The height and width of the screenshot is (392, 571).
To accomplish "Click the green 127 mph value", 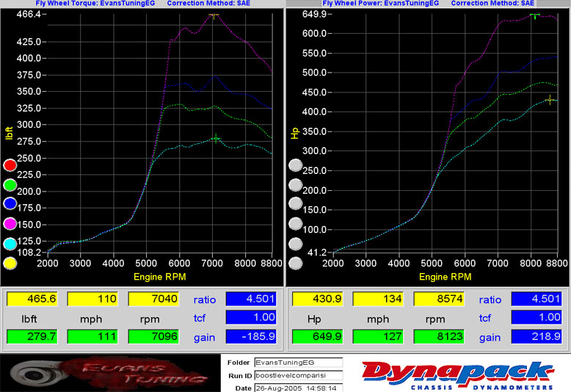I will point(378,336).
